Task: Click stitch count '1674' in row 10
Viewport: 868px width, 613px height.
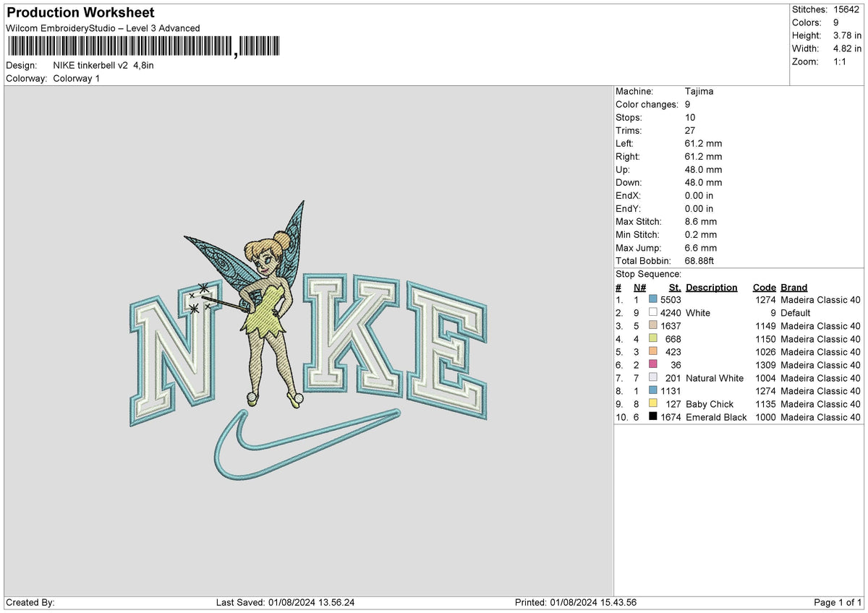Action: (x=671, y=417)
